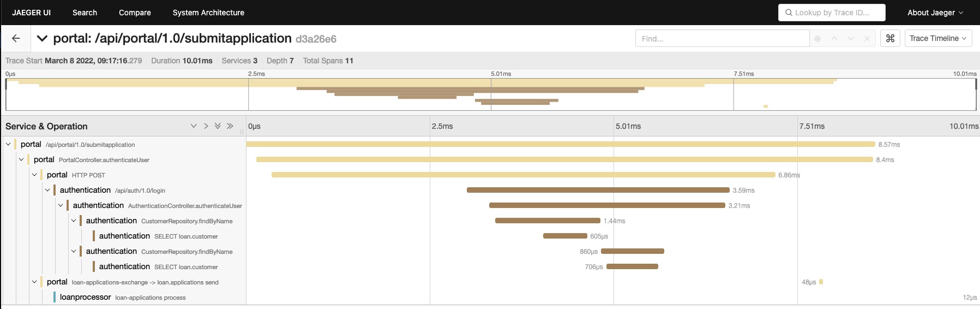Viewport: 980px width, 309px height.
Task: Open keyboard shortcuts command icon
Action: 890,38
